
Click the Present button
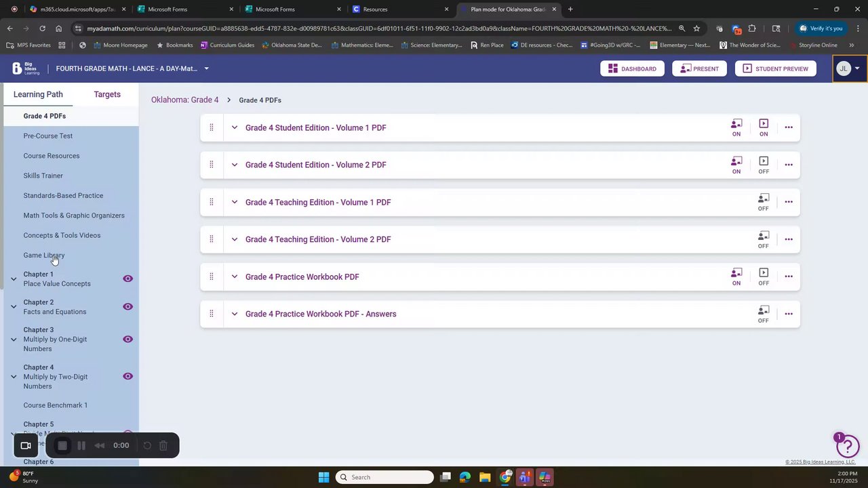tap(699, 68)
